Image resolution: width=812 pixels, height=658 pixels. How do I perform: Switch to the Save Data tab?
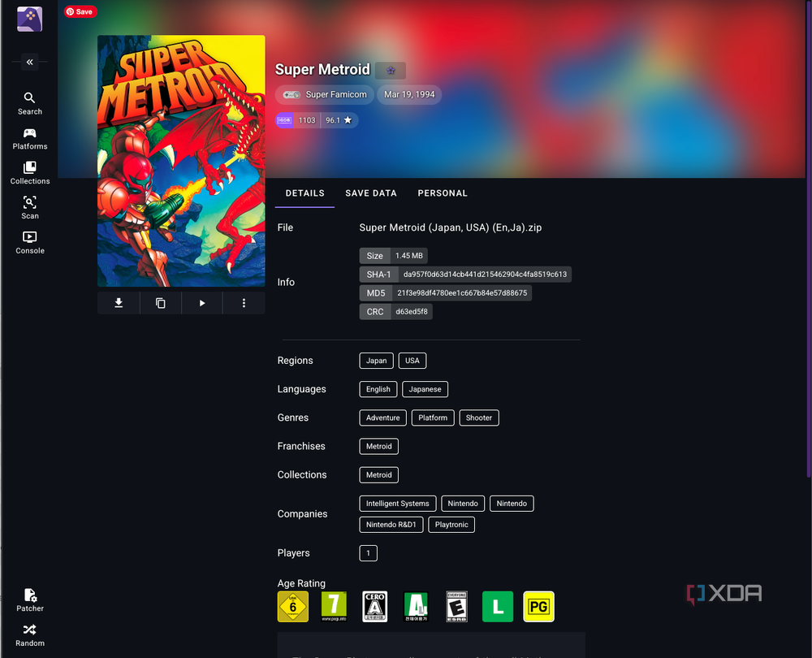[x=371, y=193]
